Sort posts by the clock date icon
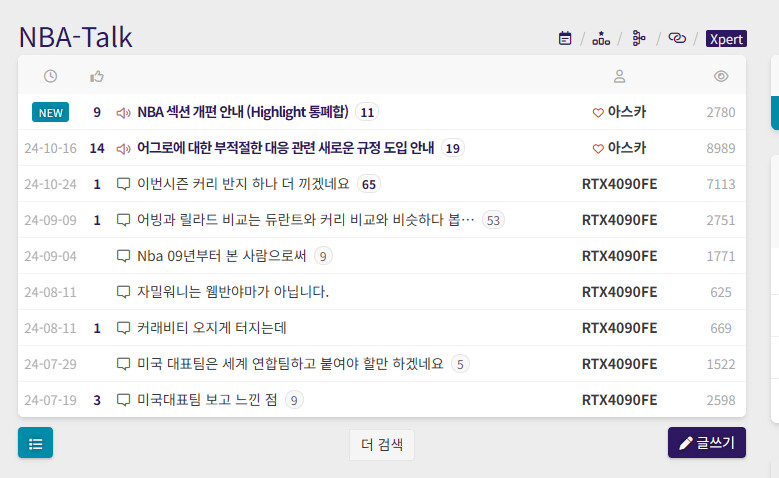The image size is (779, 478). click(x=50, y=76)
